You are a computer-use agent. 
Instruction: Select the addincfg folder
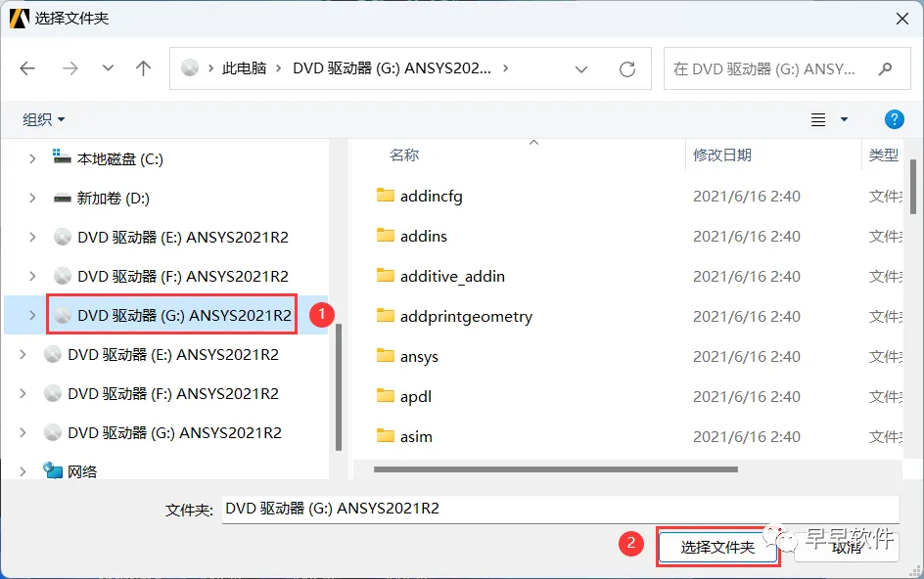[432, 197]
